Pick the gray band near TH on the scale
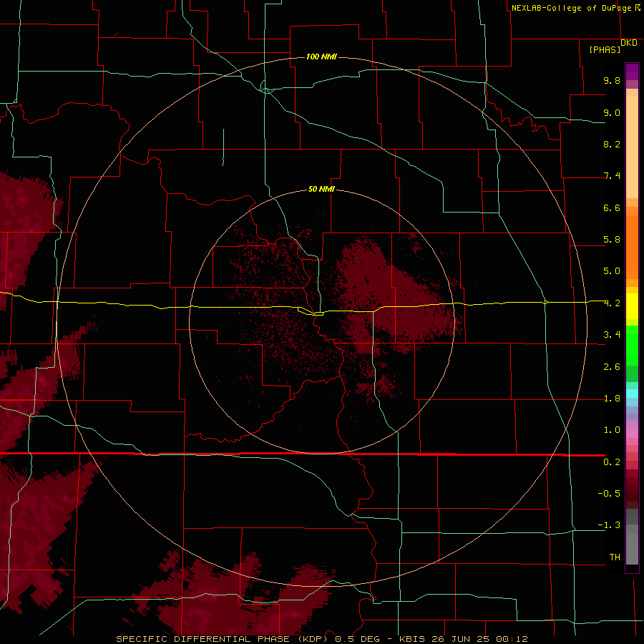 (x=632, y=548)
